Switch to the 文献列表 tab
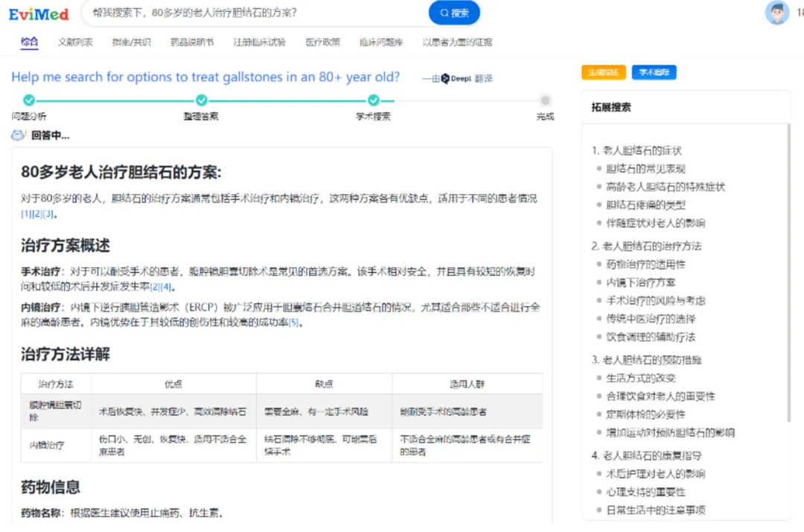The width and height of the screenshot is (804, 532). 75,42
